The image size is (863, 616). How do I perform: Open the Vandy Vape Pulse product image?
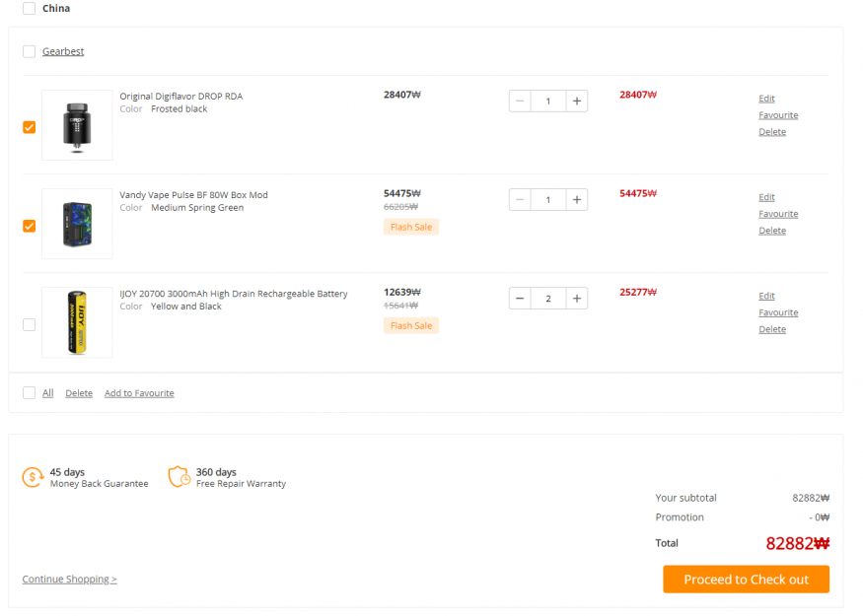77,224
